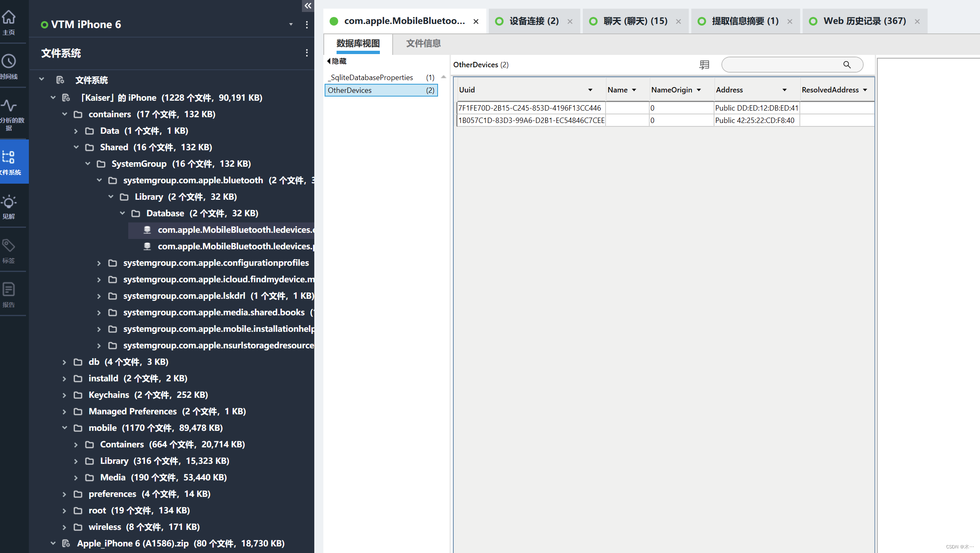Collapse the mobile folder
Image resolution: width=980 pixels, height=553 pixels.
[64, 428]
